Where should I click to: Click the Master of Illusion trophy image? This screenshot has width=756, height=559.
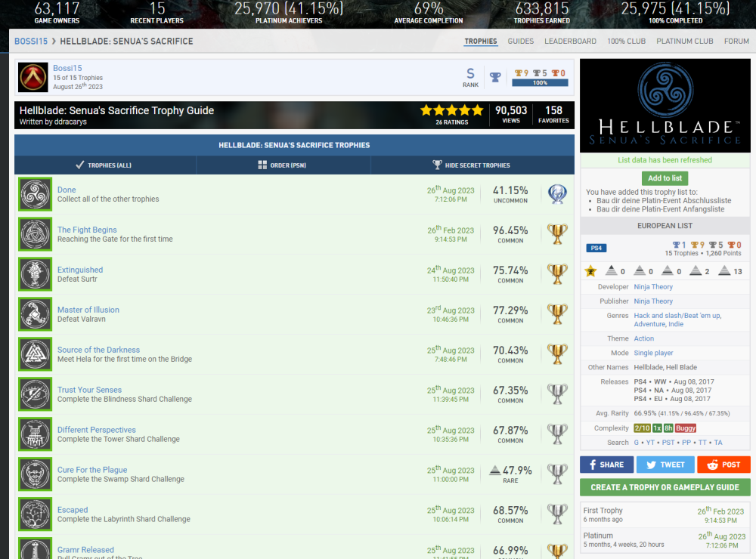35,314
